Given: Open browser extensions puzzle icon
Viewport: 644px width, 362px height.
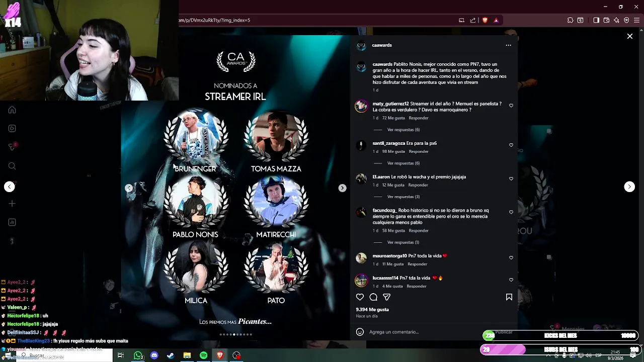Looking at the screenshot, I should (x=570, y=20).
